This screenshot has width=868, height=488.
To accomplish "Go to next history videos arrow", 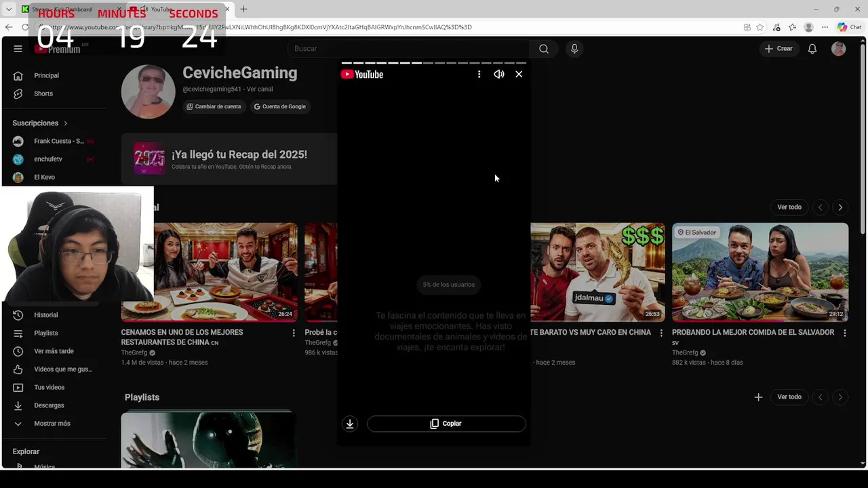I will 840,207.
